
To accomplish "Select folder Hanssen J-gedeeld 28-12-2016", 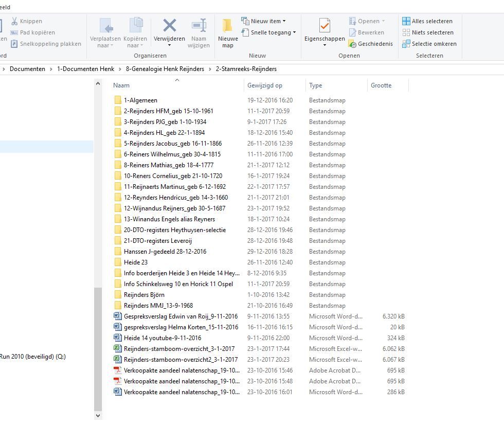I will pyautogui.click(x=165, y=252).
